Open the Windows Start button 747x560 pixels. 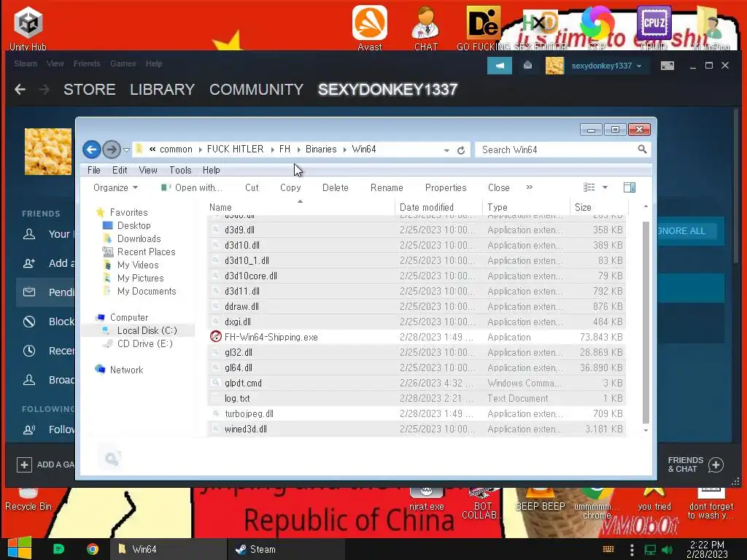[20, 548]
